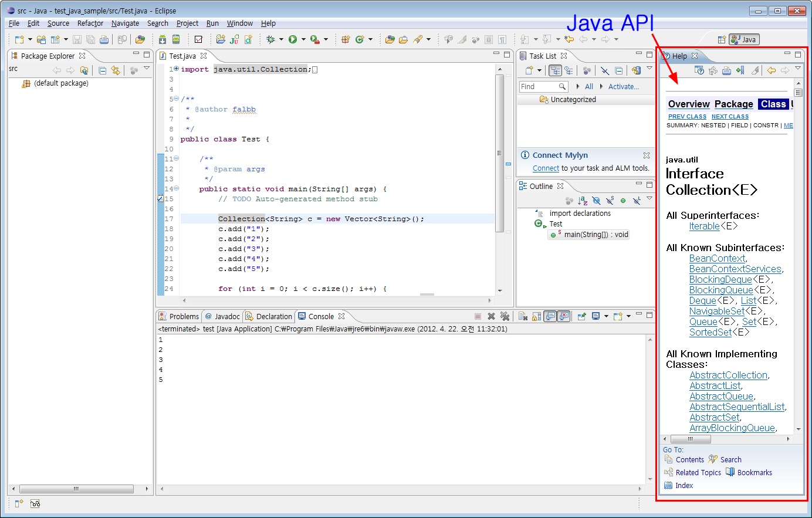This screenshot has width=812, height=518.
Task: Collapse All in Package Explorer
Action: click(102, 70)
